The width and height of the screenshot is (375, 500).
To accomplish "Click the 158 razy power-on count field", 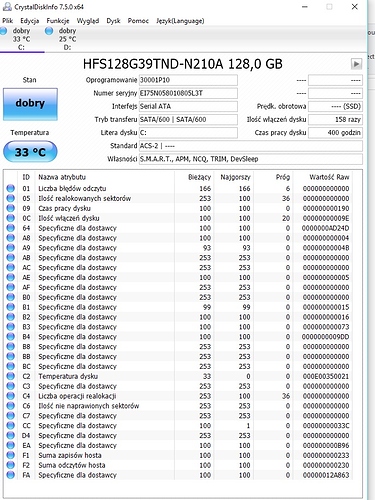I will [x=335, y=119].
